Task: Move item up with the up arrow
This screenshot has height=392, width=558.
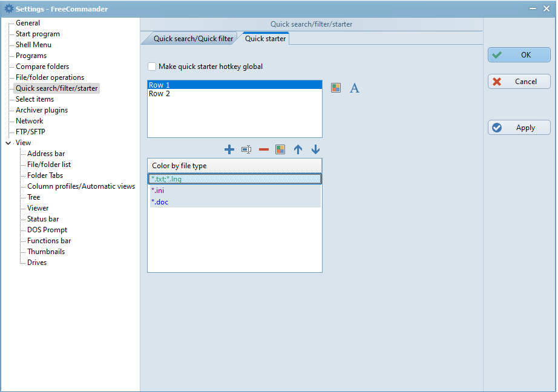Action: [x=298, y=149]
